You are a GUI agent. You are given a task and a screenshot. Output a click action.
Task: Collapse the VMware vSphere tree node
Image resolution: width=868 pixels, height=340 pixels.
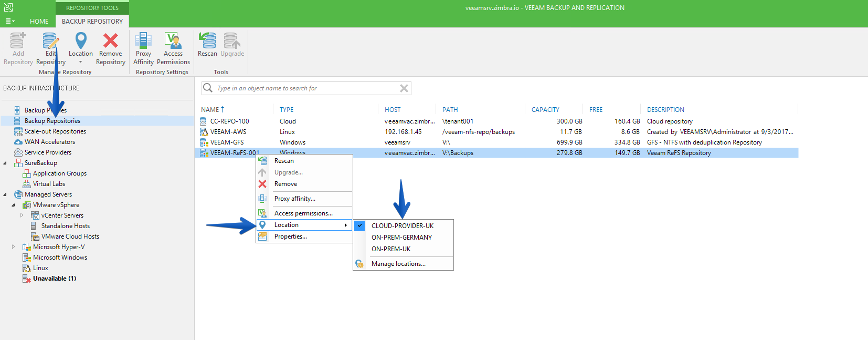14,205
